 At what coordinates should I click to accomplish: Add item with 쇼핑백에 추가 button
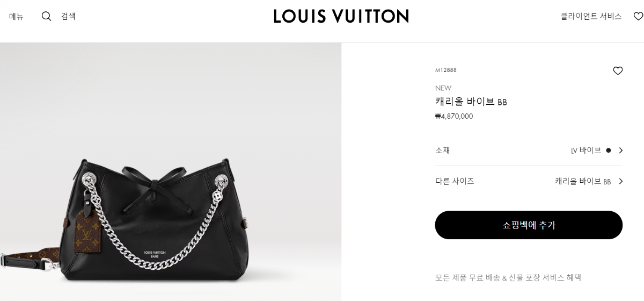click(529, 225)
